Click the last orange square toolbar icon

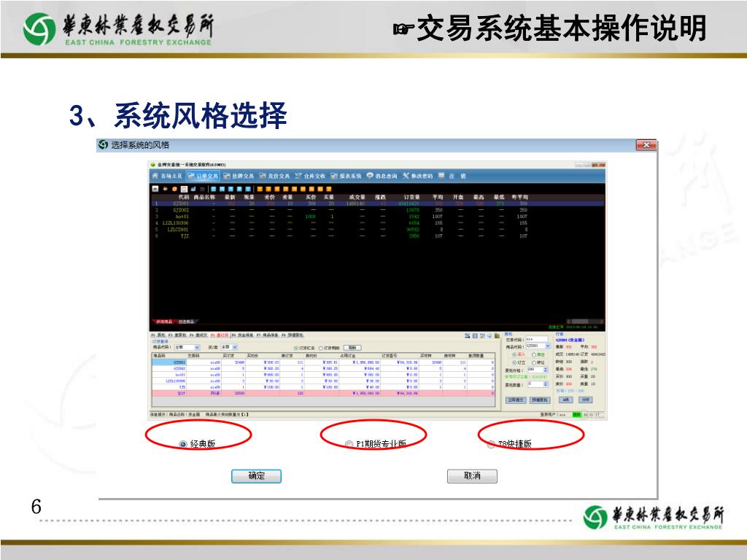329,189
